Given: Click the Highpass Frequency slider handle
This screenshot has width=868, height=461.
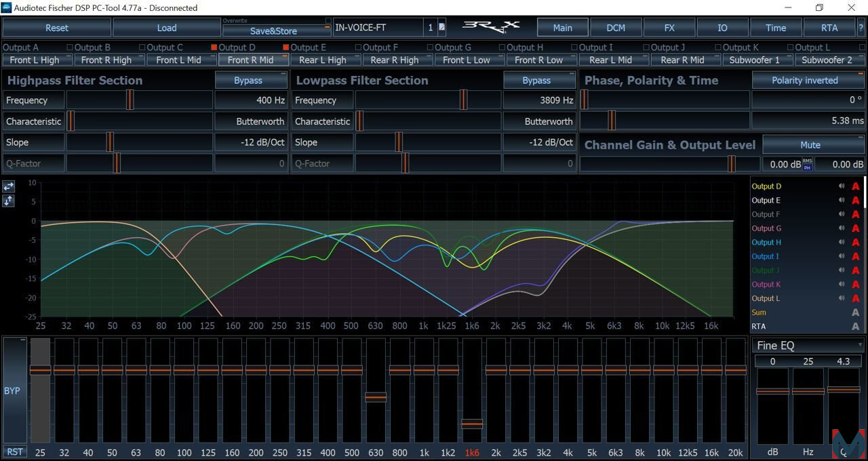Looking at the screenshot, I should 130,100.
